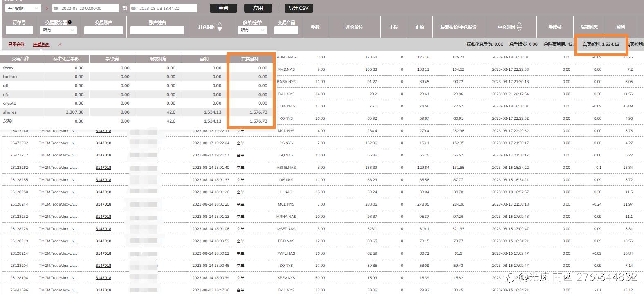The image size is (644, 295).
Task: Open account 8147018 in order 26128194 row
Action: pos(103,278)
